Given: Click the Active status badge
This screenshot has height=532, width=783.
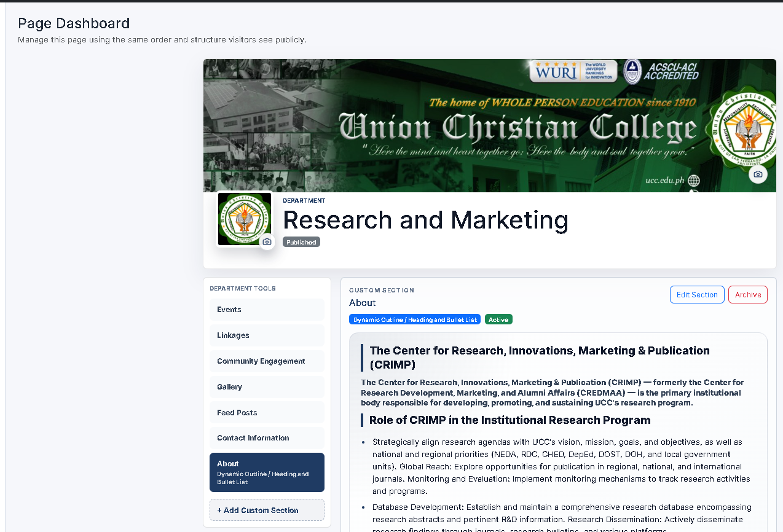Looking at the screenshot, I should pyautogui.click(x=498, y=319).
